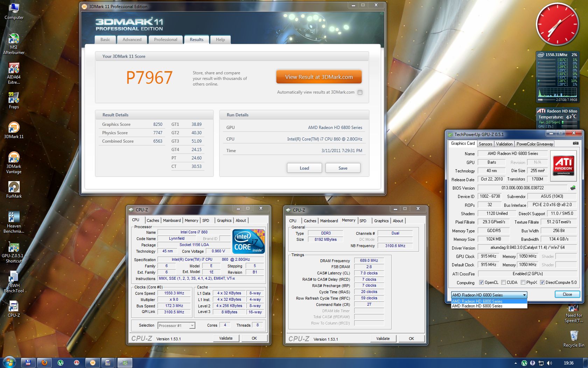Show hidden system tray icons
Image resolution: width=588 pixels, height=368 pixels.
pyautogui.click(x=515, y=363)
